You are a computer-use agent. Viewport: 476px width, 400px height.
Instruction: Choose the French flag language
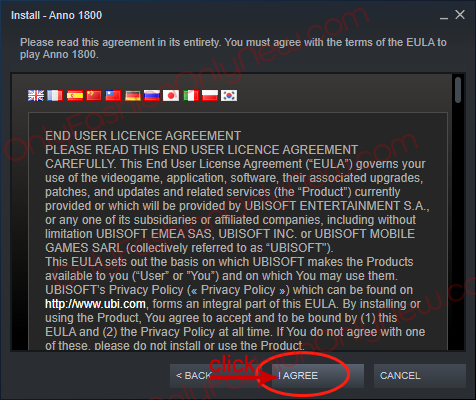coord(55,96)
